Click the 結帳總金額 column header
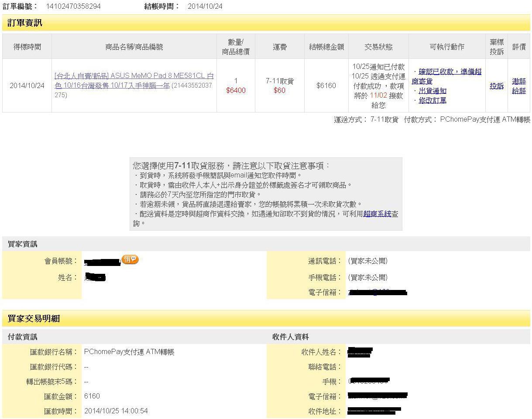 pos(326,47)
